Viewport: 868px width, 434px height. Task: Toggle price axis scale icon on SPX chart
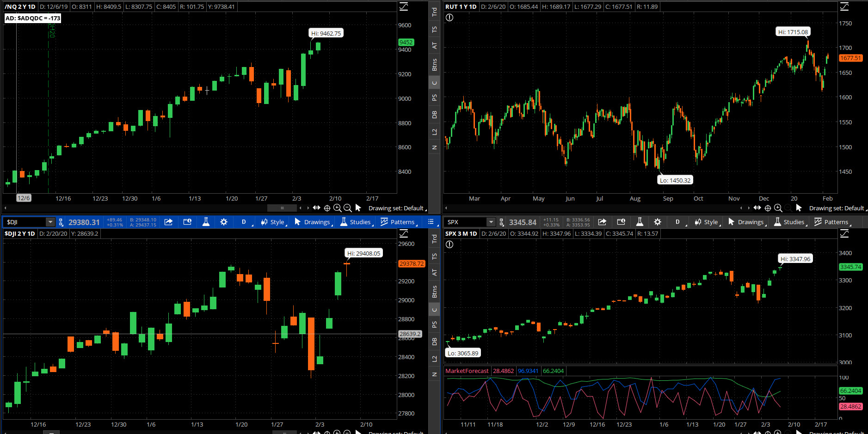click(844, 233)
